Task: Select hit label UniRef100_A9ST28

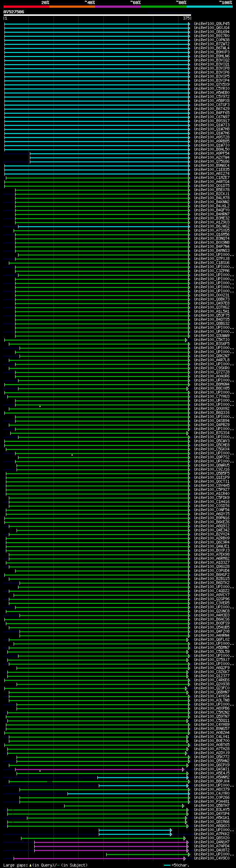Action: click(x=212, y=137)
